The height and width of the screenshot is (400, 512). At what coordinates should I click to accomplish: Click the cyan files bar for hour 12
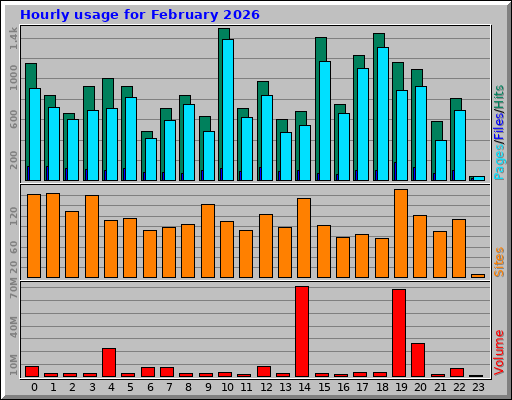(267, 138)
